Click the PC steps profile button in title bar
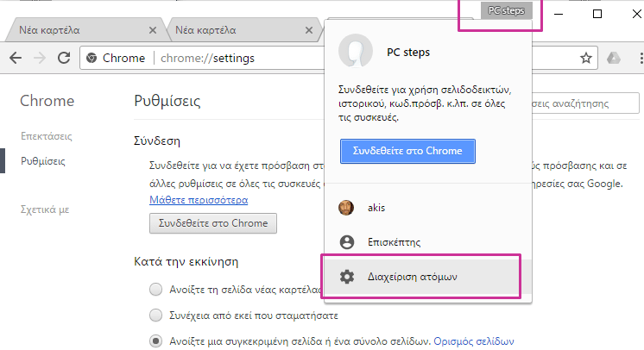 click(x=506, y=10)
